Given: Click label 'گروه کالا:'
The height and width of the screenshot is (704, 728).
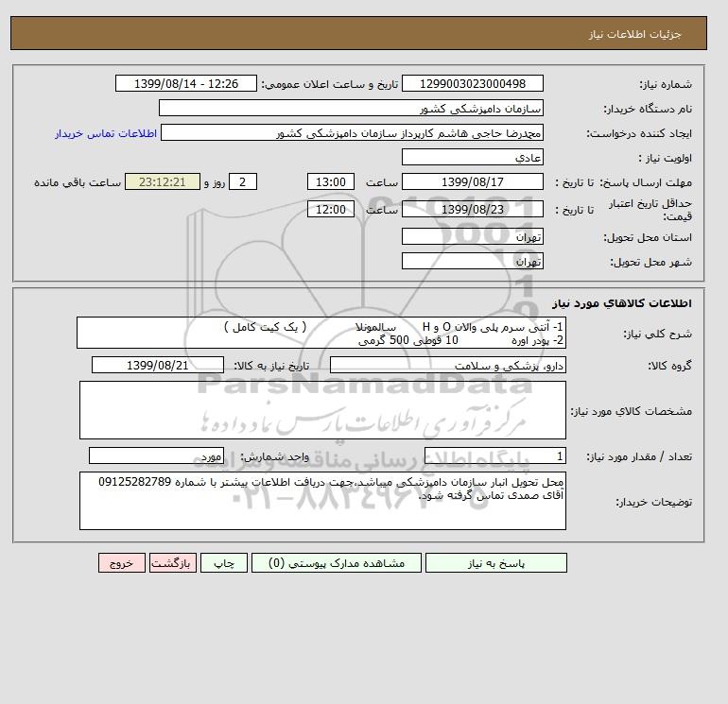Looking at the screenshot, I should [670, 366].
